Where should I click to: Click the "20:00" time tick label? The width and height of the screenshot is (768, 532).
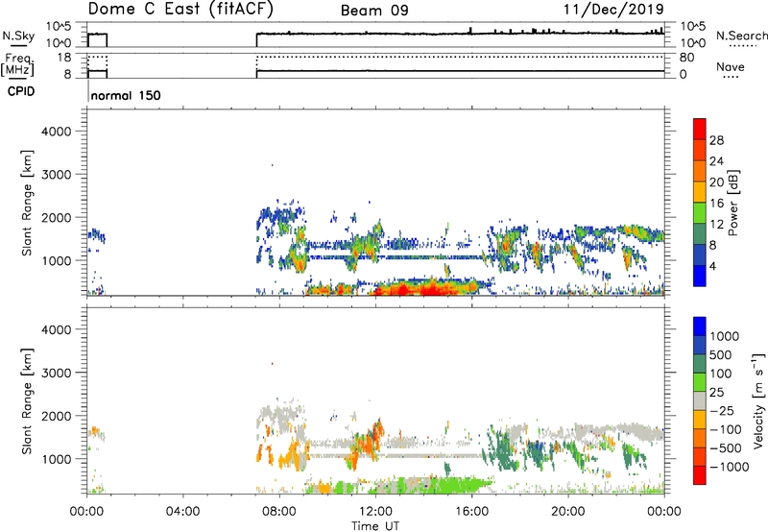[x=567, y=512]
